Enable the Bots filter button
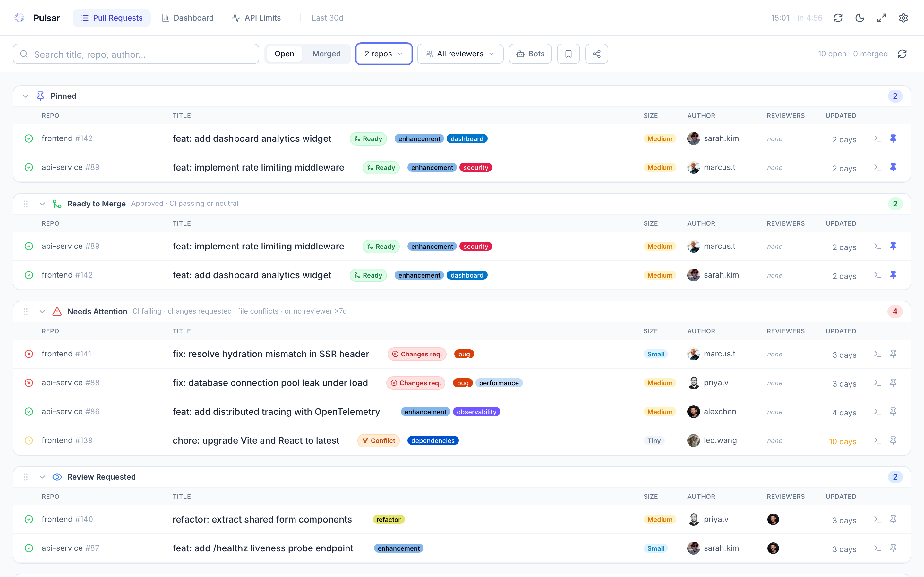Screen dimensions: 924x577 tap(530, 54)
